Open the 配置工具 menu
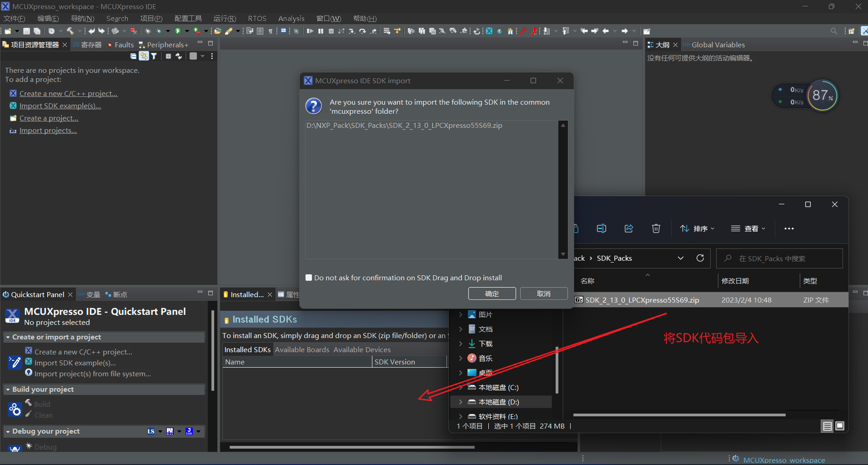Viewport: 868px width, 465px height. click(188, 19)
